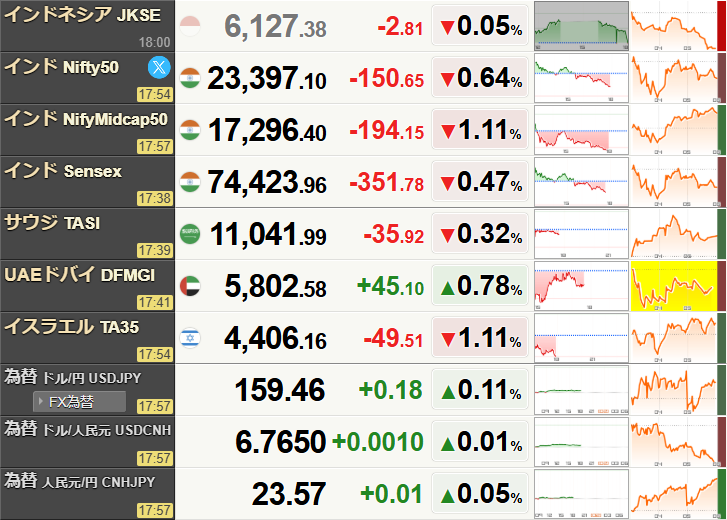
Task: Open the 為替 人民元/円 CNHJPY link
Action: (79, 481)
